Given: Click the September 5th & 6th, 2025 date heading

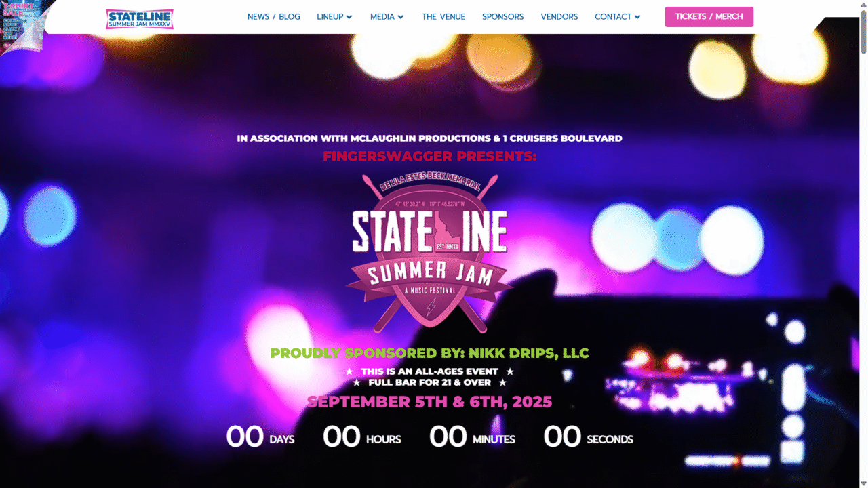Looking at the screenshot, I should 429,401.
